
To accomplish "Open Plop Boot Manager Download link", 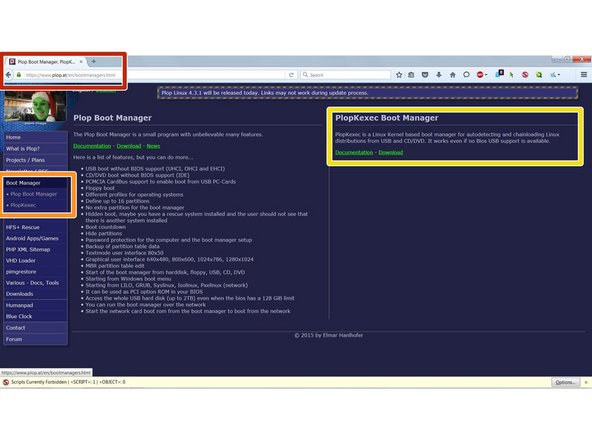I will point(129,146).
